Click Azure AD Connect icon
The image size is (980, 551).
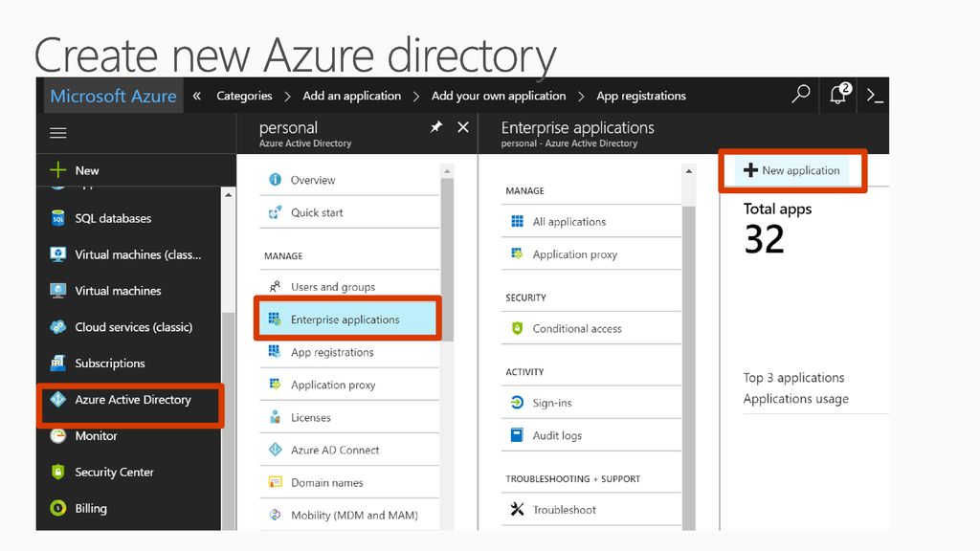pyautogui.click(x=275, y=450)
